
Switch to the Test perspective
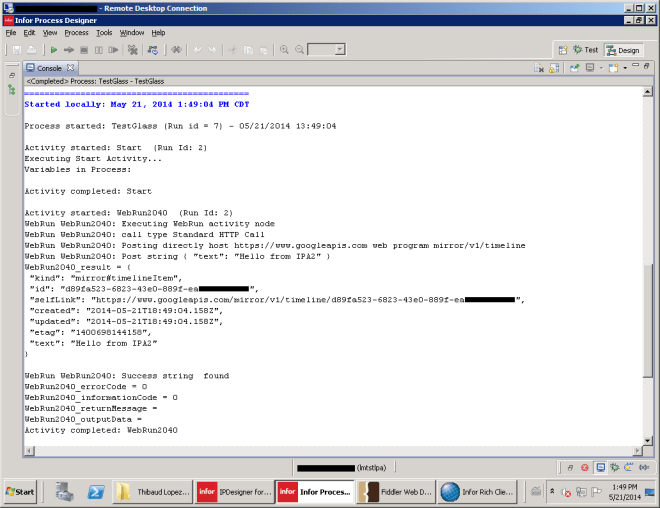[585, 50]
